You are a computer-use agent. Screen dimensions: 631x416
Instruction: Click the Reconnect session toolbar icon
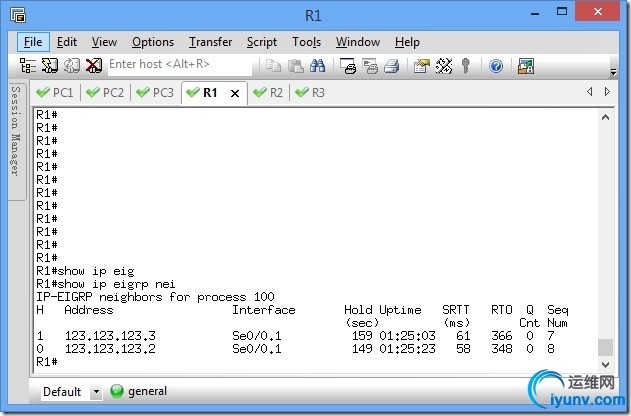72,66
